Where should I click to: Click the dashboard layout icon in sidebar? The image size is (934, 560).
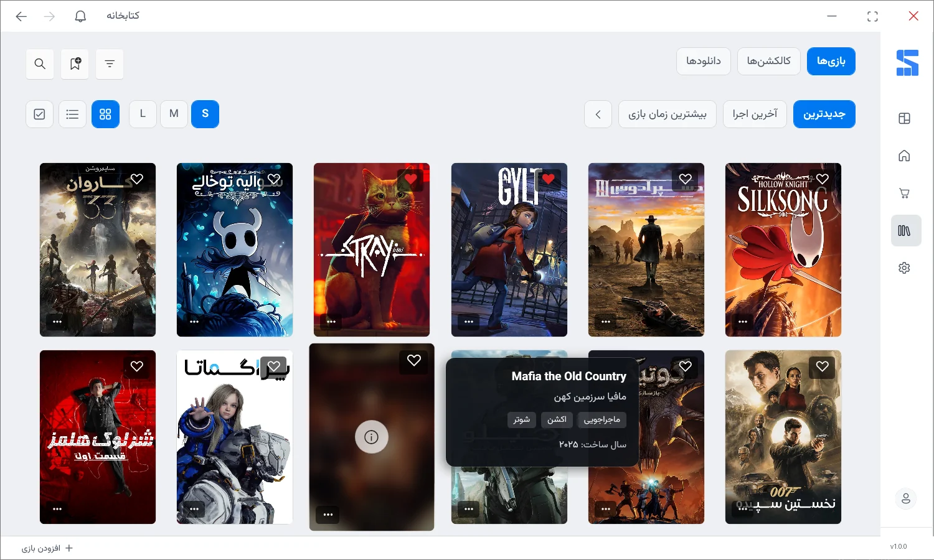coord(905,118)
